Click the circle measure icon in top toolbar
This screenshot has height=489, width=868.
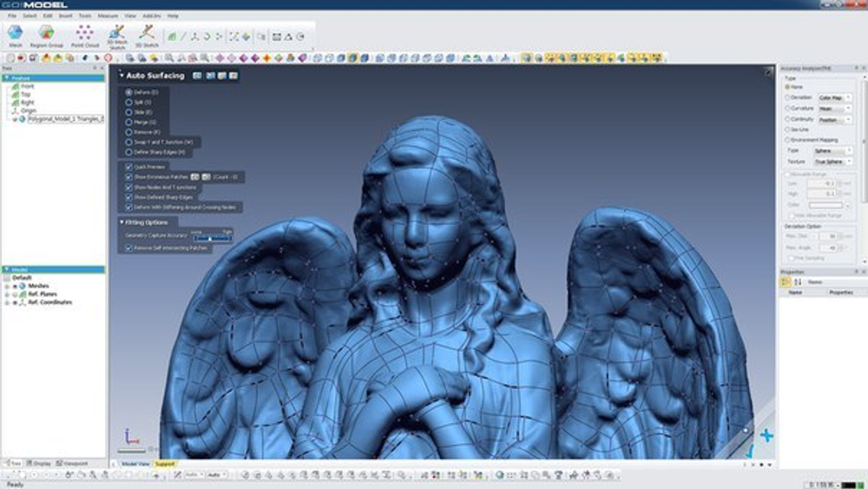[x=300, y=36]
